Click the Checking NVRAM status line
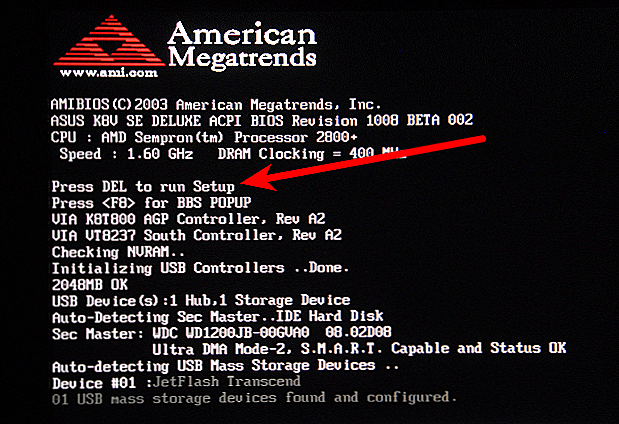The height and width of the screenshot is (424, 619). point(118,252)
